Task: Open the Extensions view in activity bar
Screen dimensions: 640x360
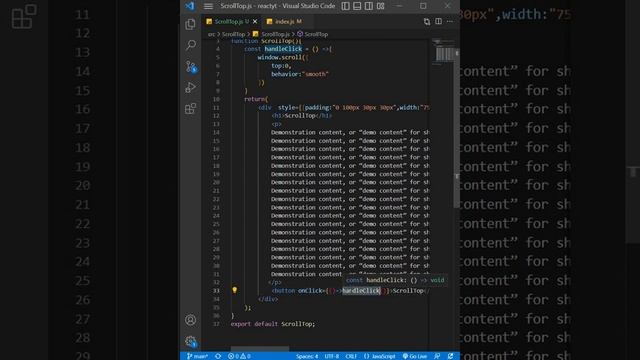Action: pos(191,109)
